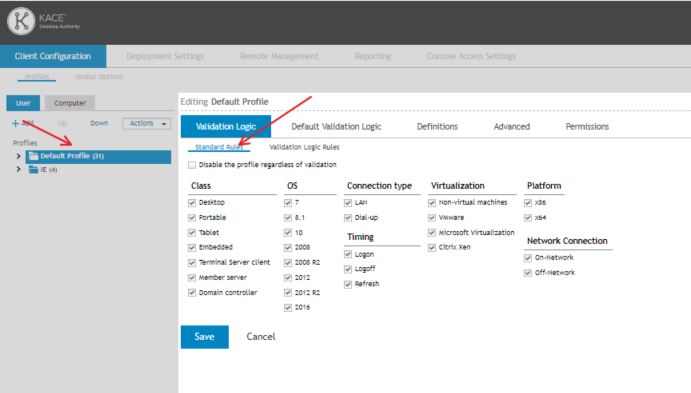Click the Cancel button

pyautogui.click(x=260, y=337)
